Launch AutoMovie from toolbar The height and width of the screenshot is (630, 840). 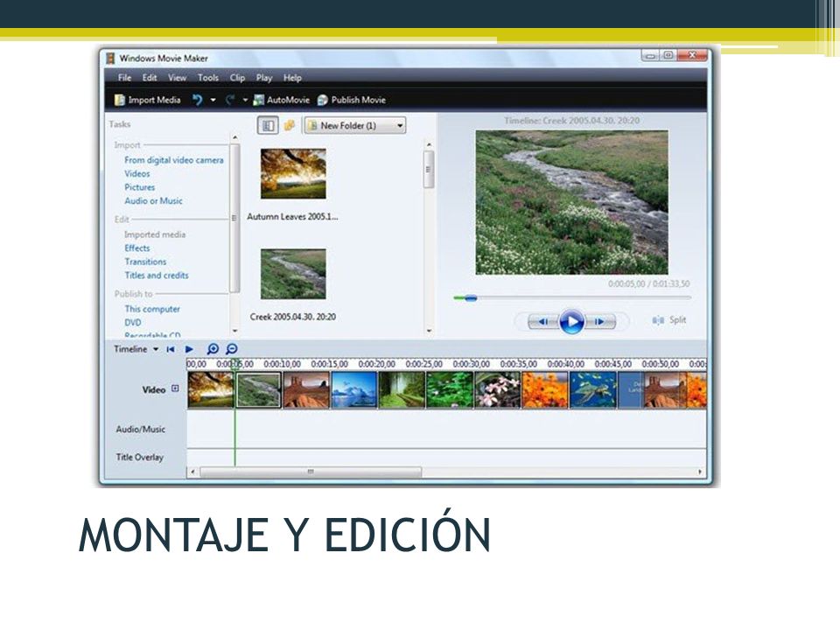pyautogui.click(x=281, y=100)
